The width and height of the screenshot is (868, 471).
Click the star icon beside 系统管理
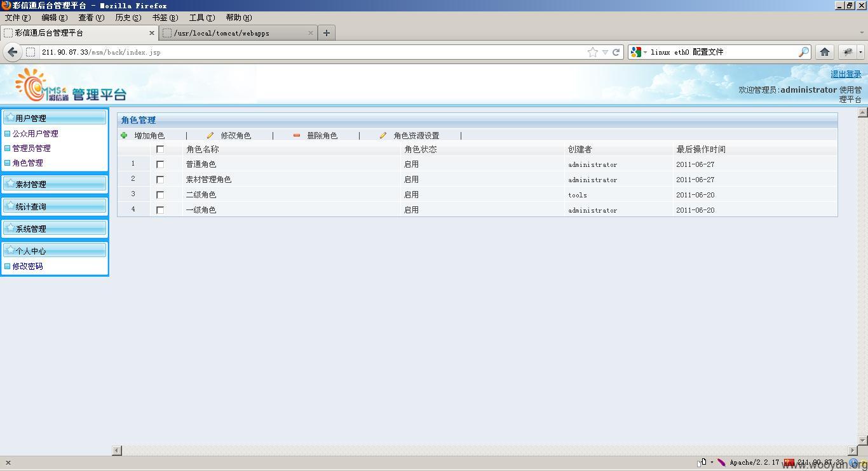pyautogui.click(x=10, y=228)
